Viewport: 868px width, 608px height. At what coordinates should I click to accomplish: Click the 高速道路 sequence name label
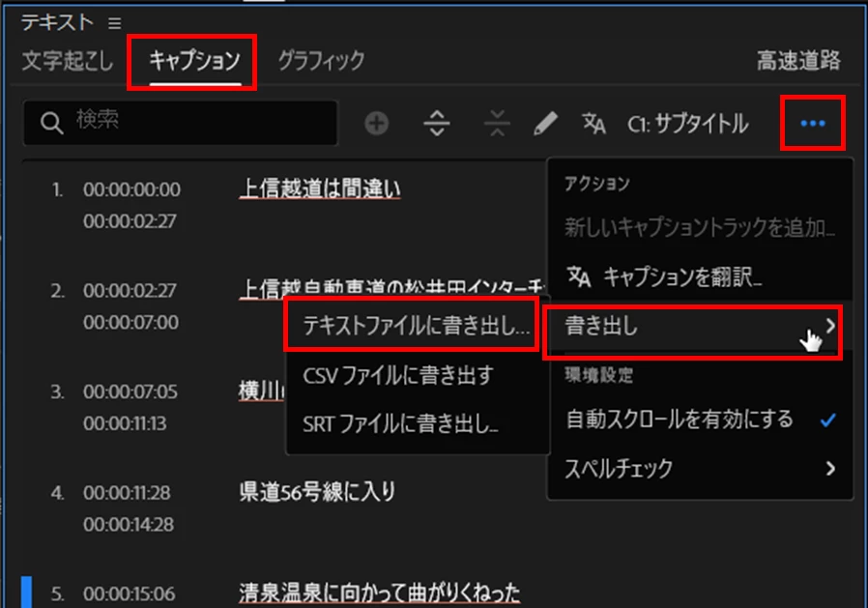[798, 60]
